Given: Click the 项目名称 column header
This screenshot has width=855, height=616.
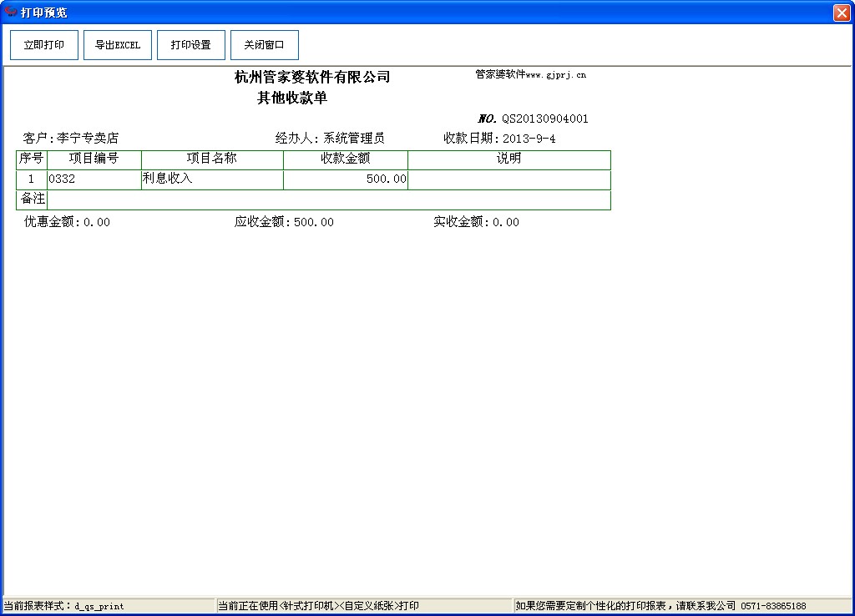Looking at the screenshot, I should [x=212, y=159].
